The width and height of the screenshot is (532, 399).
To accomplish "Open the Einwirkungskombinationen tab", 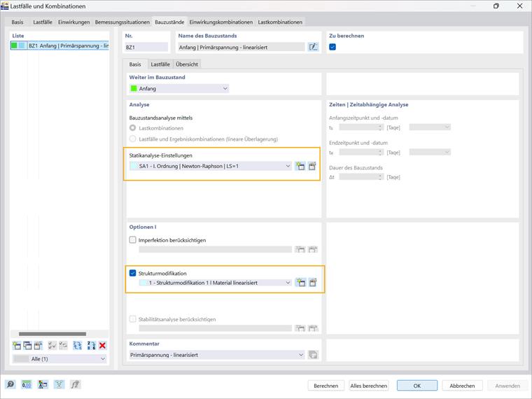I will point(221,22).
